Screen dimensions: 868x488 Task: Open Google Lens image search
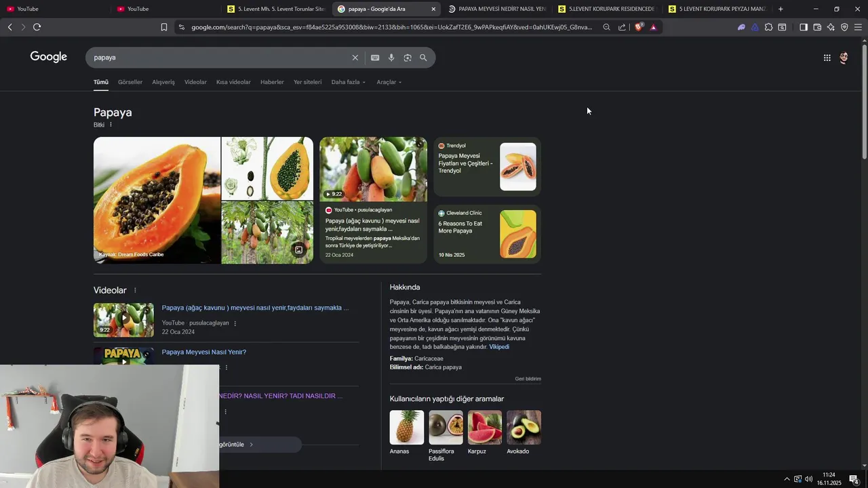[408, 58]
